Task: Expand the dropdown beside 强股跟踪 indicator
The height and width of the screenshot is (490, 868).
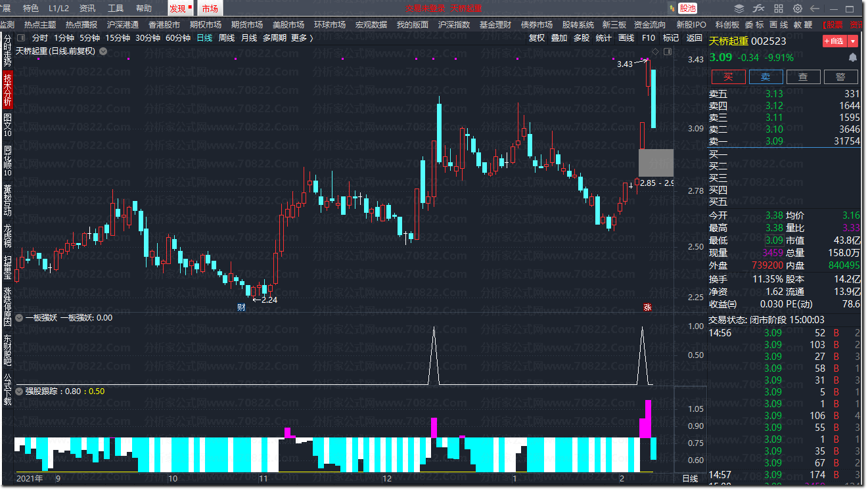Action: (x=20, y=391)
